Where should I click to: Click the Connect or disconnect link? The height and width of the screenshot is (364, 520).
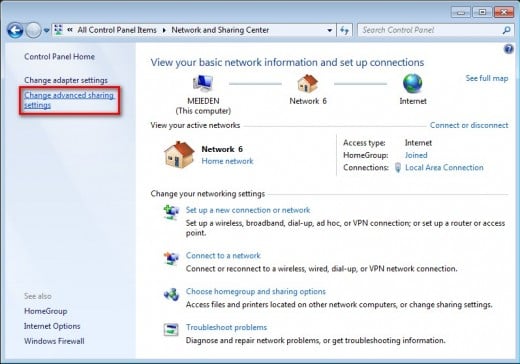pyautogui.click(x=469, y=125)
